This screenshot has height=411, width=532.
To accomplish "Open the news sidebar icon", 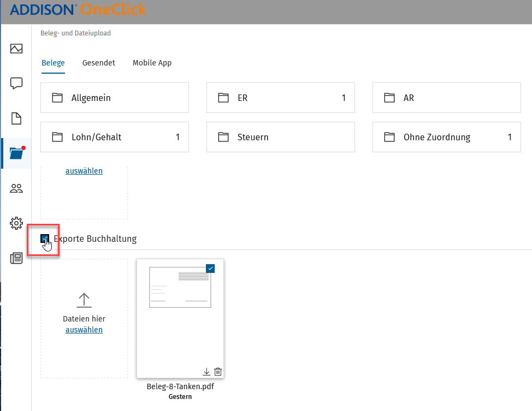I will pos(16,258).
